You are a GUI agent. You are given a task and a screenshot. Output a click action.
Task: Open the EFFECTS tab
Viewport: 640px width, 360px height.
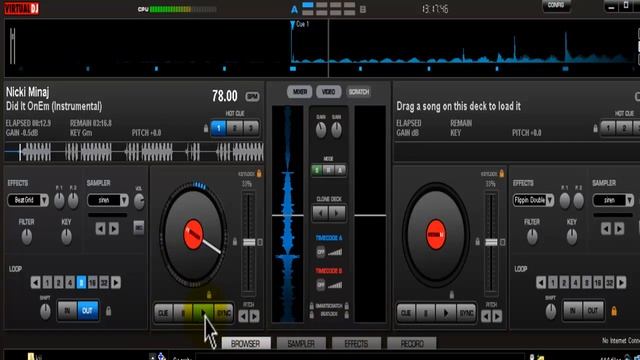coord(356,344)
